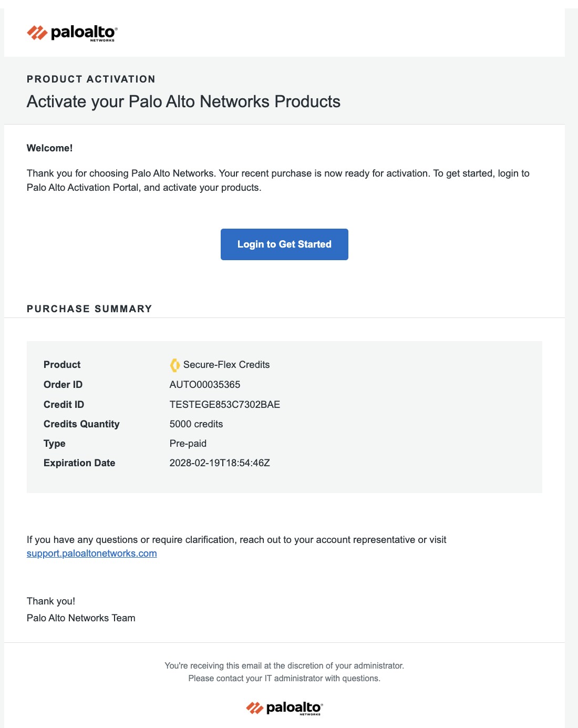The image size is (578, 728).
Task: Click the 5000 credits quantity value
Action: tap(196, 424)
